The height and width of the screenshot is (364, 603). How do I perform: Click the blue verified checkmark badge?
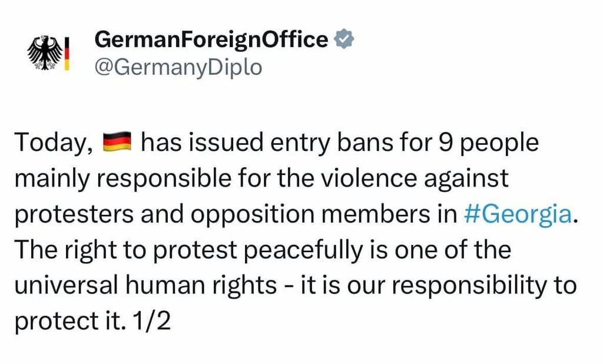(x=343, y=39)
